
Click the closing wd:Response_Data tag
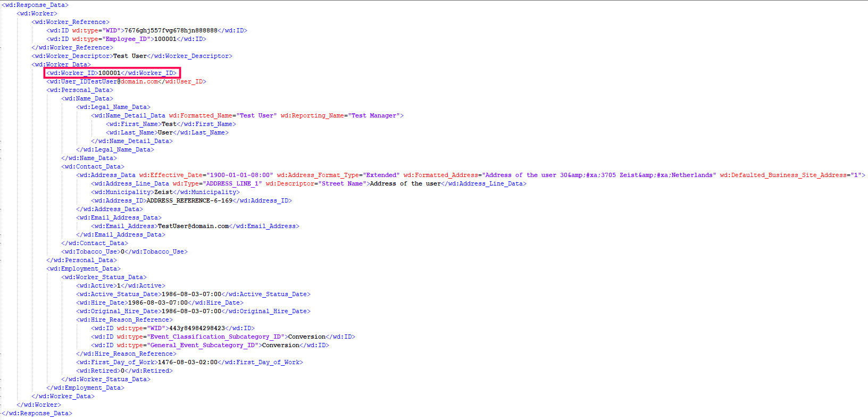click(x=37, y=413)
